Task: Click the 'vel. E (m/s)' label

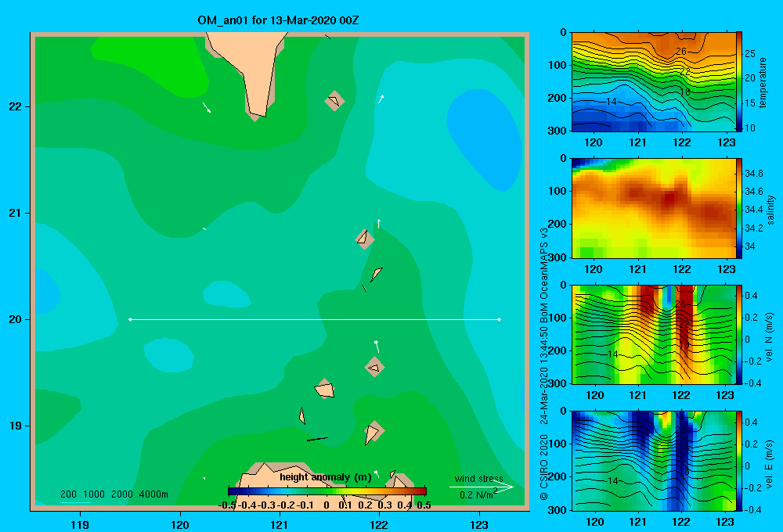Action: (770, 463)
